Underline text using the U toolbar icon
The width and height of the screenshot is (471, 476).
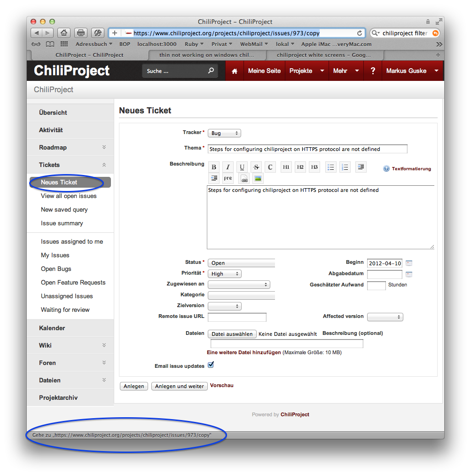242,167
